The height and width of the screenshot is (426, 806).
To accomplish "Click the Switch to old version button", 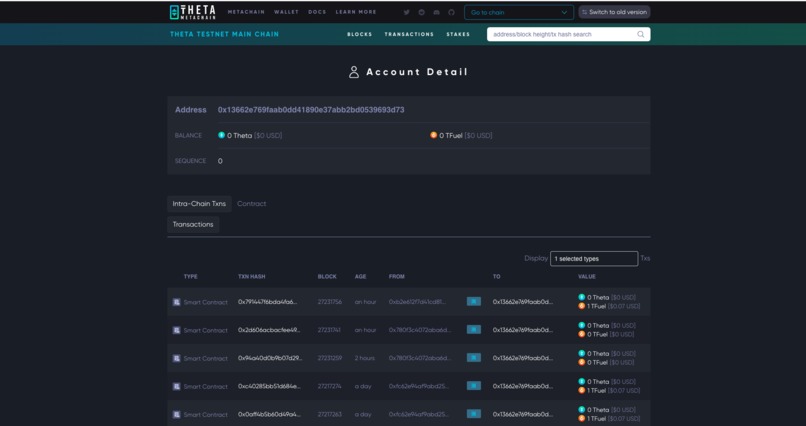I will [x=614, y=12].
